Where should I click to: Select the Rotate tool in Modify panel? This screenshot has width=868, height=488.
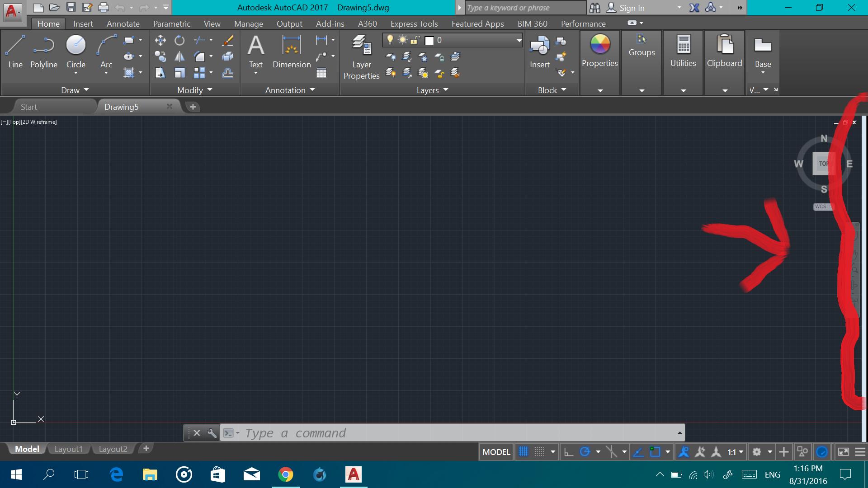click(179, 40)
